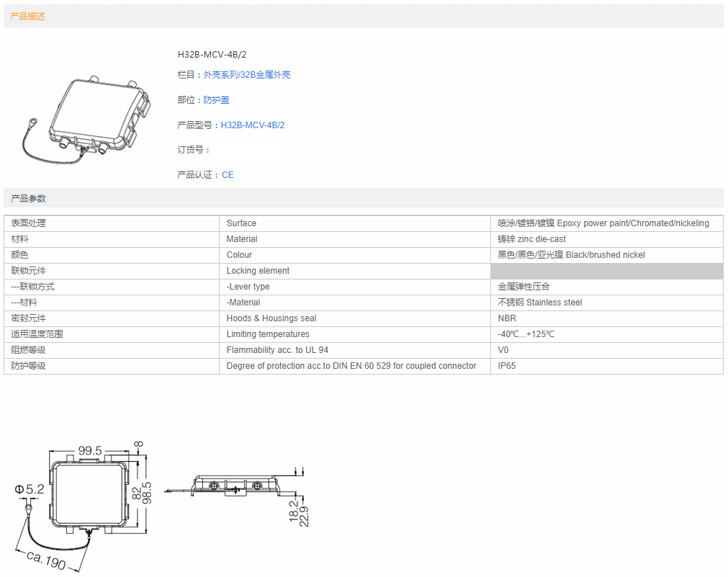Image resolution: width=728 pixels, height=577 pixels.
Task: Select the V0 flammability value cell
Action: pos(503,350)
